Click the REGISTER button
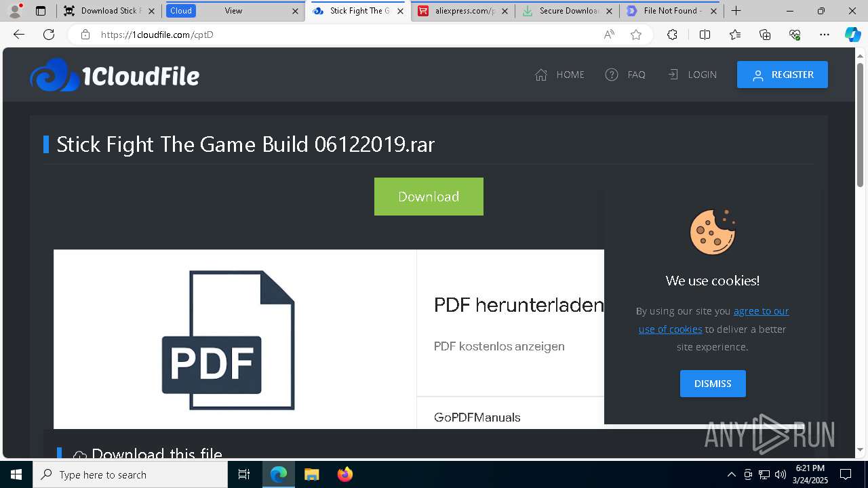Viewport: 868px width, 488px height. [783, 75]
